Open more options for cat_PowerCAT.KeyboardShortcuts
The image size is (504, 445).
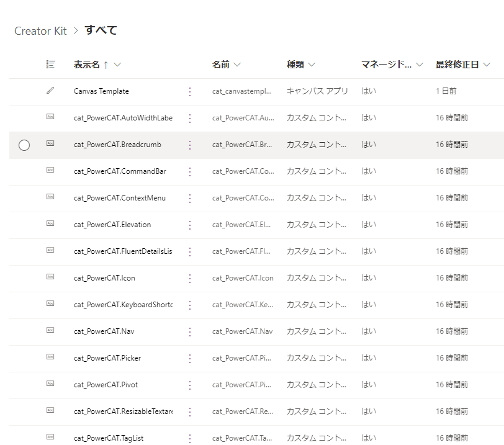coord(190,305)
